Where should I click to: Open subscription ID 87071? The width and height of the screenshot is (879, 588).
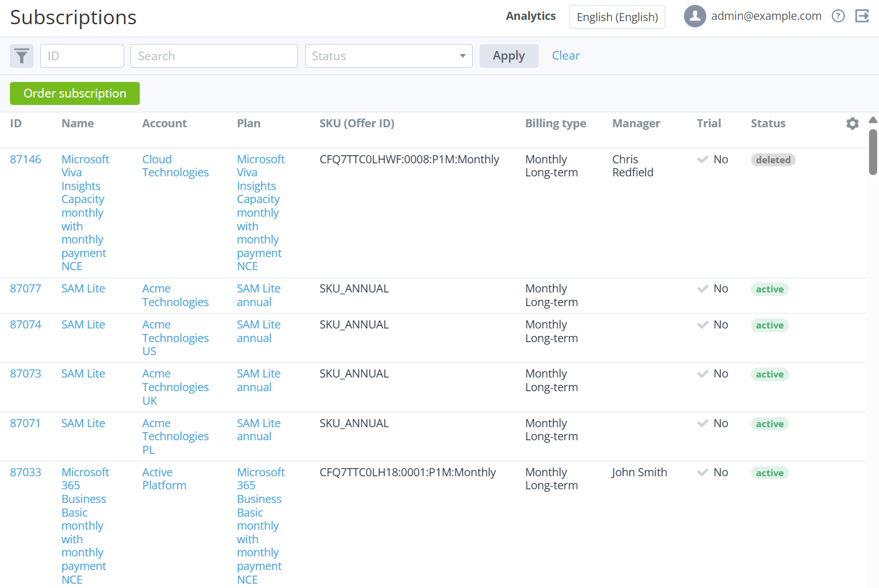(x=25, y=423)
